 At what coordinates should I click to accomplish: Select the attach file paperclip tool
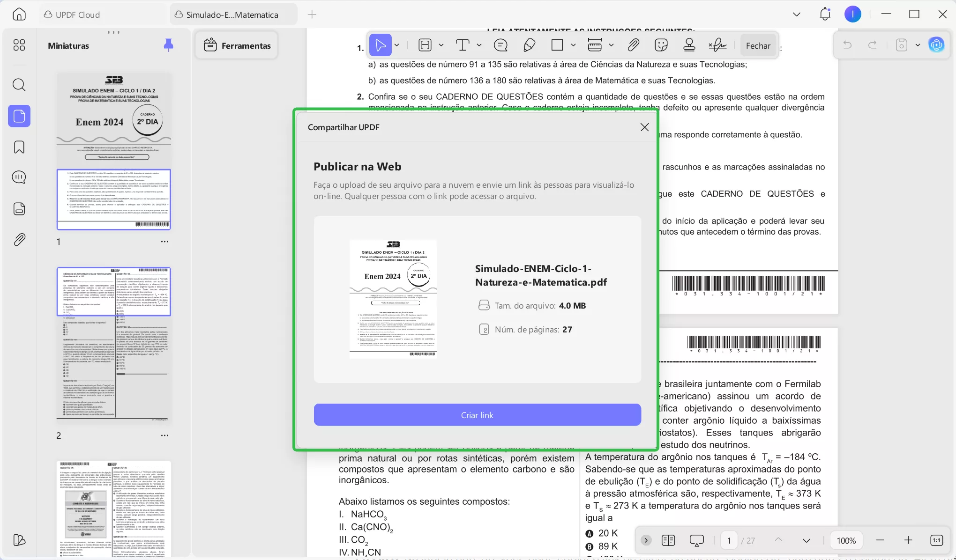click(633, 45)
